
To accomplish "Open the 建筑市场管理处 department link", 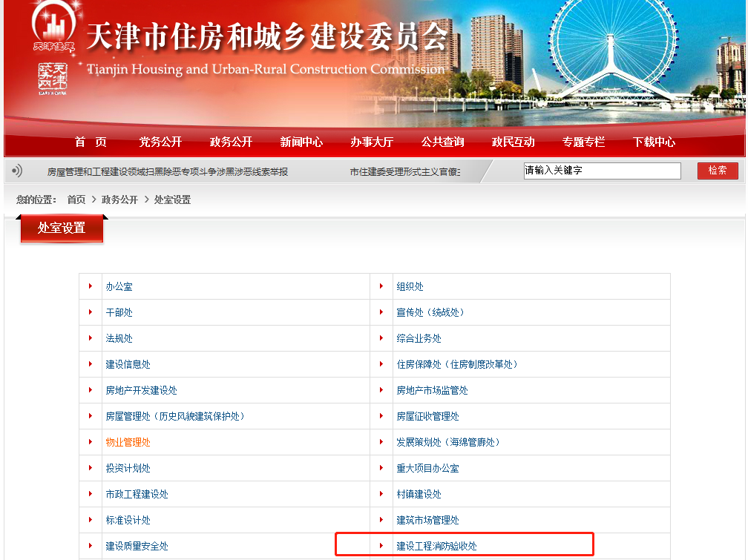I will tap(428, 520).
